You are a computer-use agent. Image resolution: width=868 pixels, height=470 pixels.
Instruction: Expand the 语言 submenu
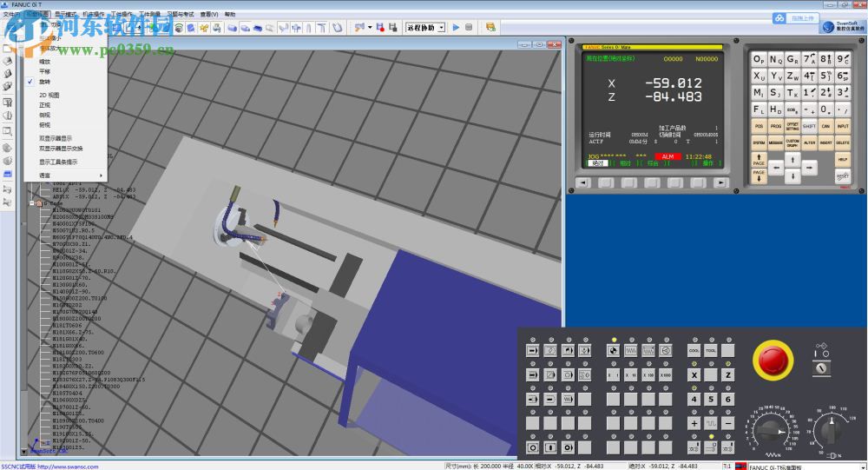coord(65,175)
